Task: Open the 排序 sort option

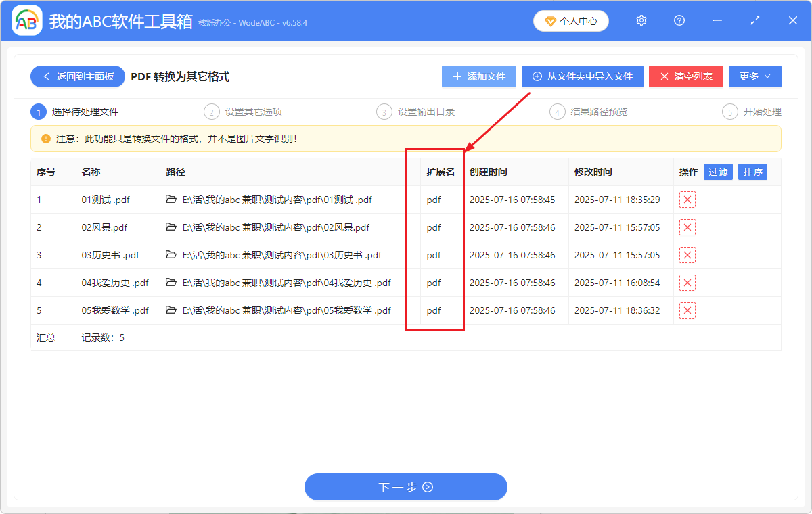Action: tap(752, 172)
